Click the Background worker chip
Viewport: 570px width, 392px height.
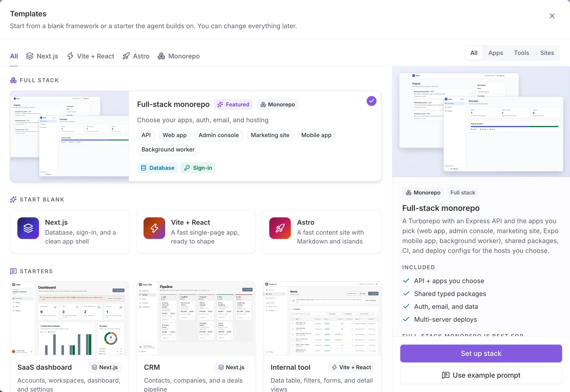(168, 149)
